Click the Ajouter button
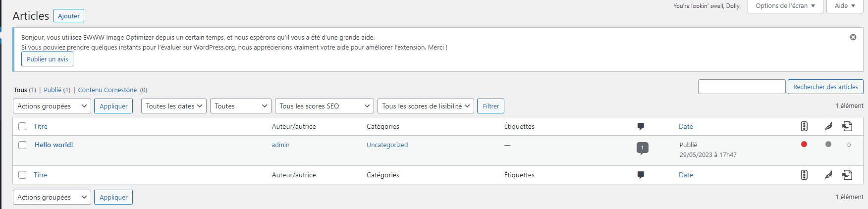Image resolution: width=868 pixels, height=209 pixels. click(x=69, y=16)
